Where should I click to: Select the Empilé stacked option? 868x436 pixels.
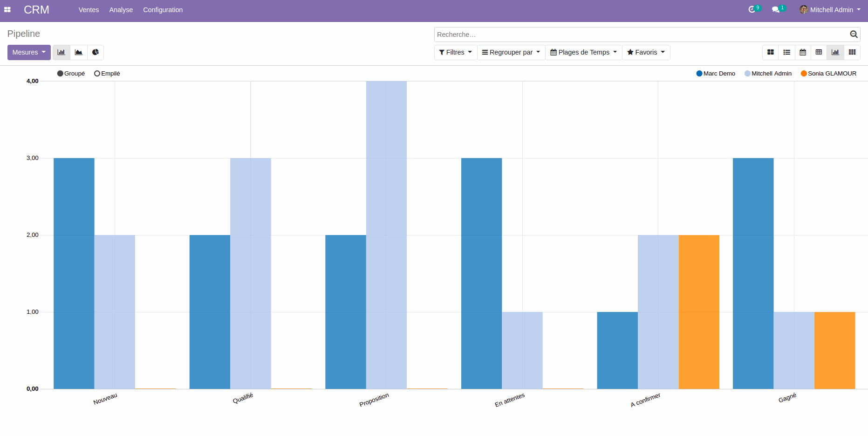point(97,74)
